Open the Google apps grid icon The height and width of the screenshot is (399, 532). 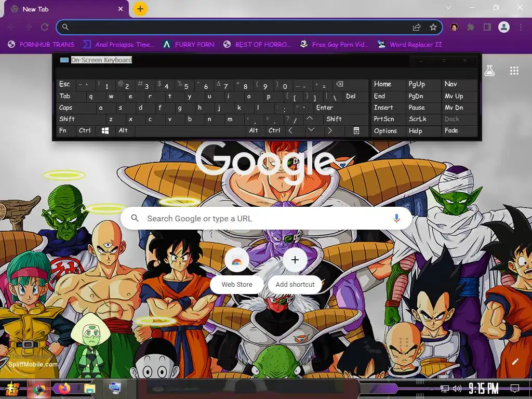514,71
